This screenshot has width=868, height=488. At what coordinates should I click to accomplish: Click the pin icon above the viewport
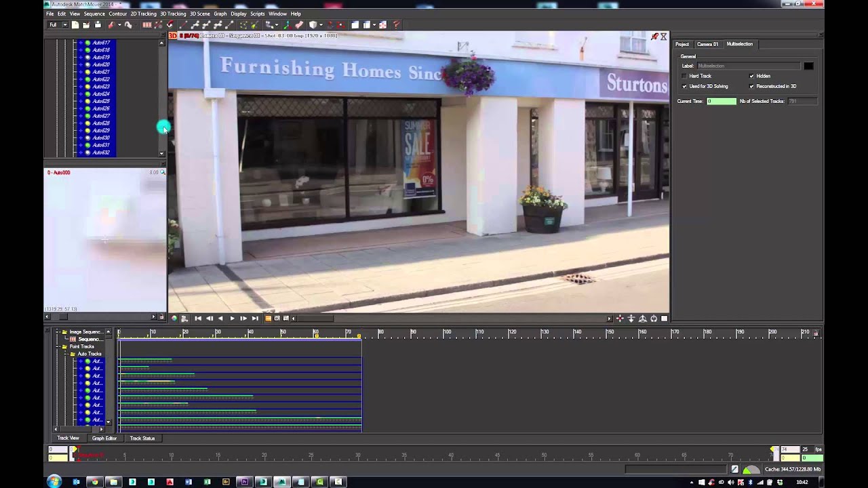(x=654, y=37)
